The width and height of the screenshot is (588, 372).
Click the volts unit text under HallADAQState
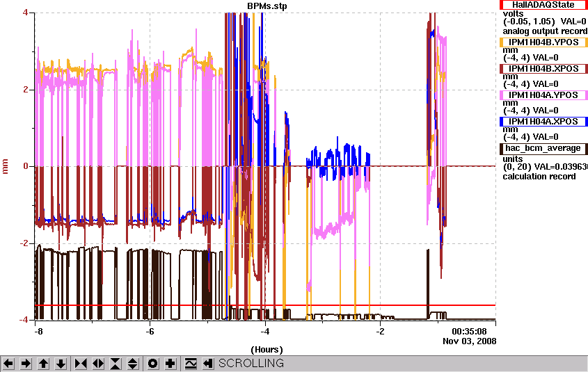point(513,13)
